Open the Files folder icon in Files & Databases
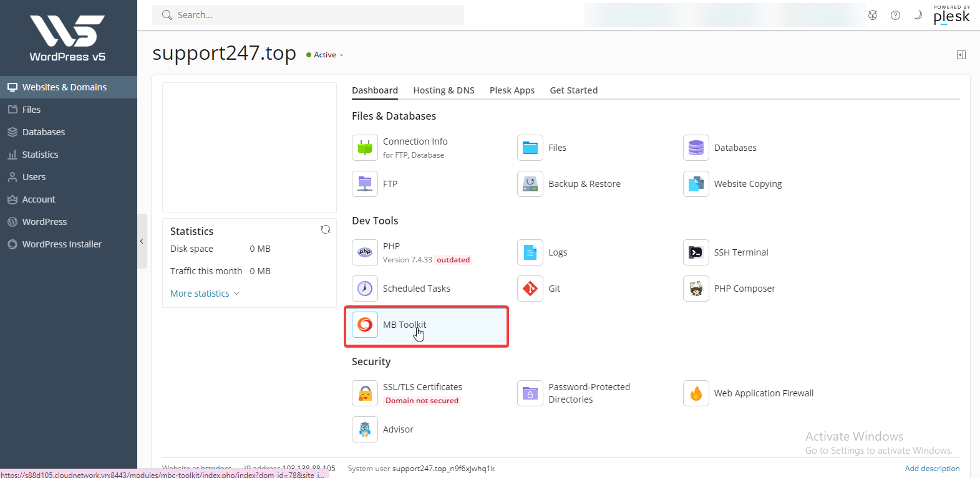The image size is (980, 478). click(x=530, y=148)
